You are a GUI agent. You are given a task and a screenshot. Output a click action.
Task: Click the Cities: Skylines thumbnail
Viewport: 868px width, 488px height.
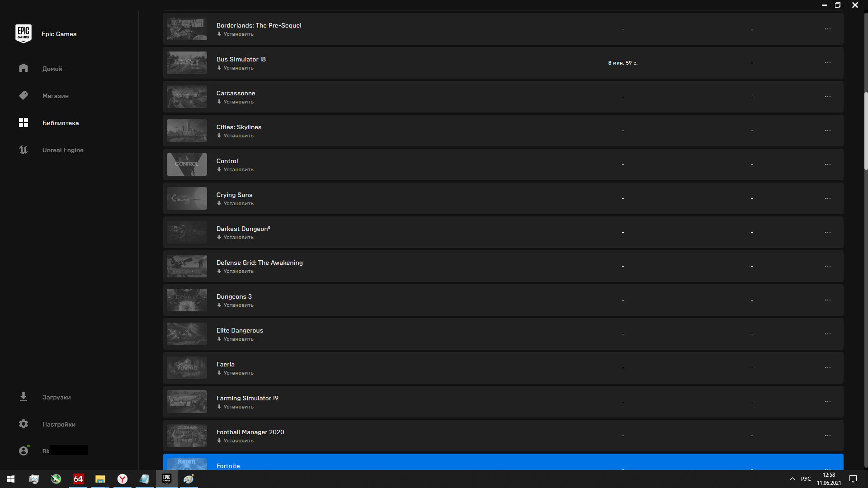click(x=187, y=131)
